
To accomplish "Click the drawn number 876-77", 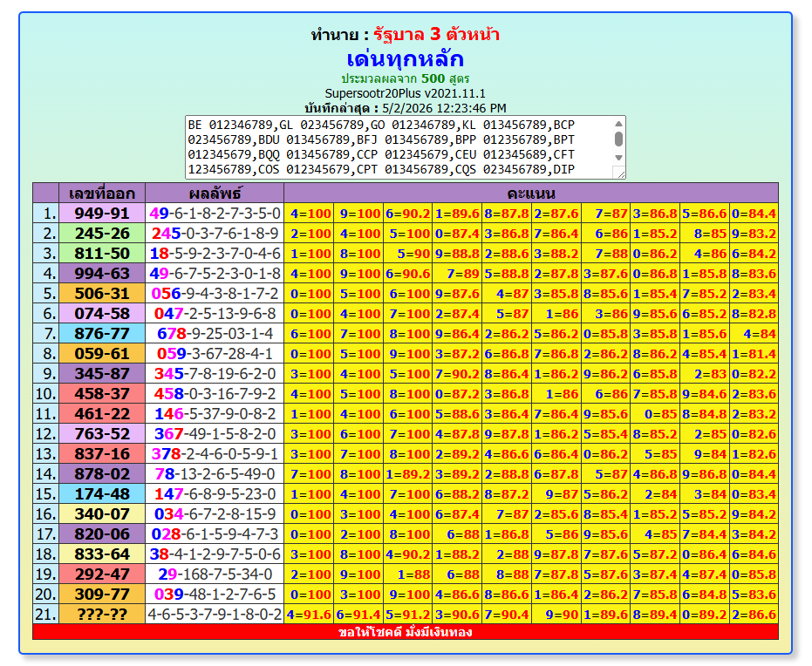I will pos(102,334).
